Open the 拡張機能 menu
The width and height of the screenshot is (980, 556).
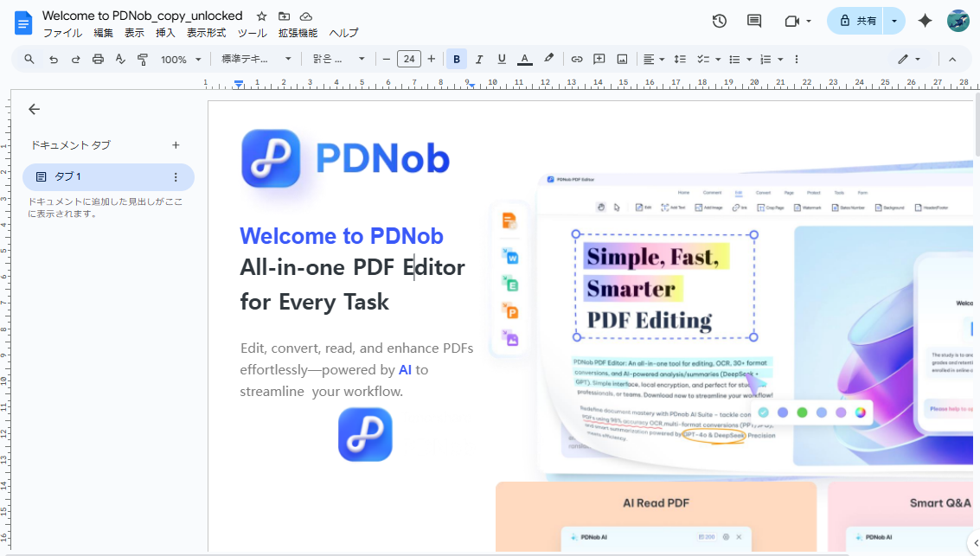click(298, 33)
